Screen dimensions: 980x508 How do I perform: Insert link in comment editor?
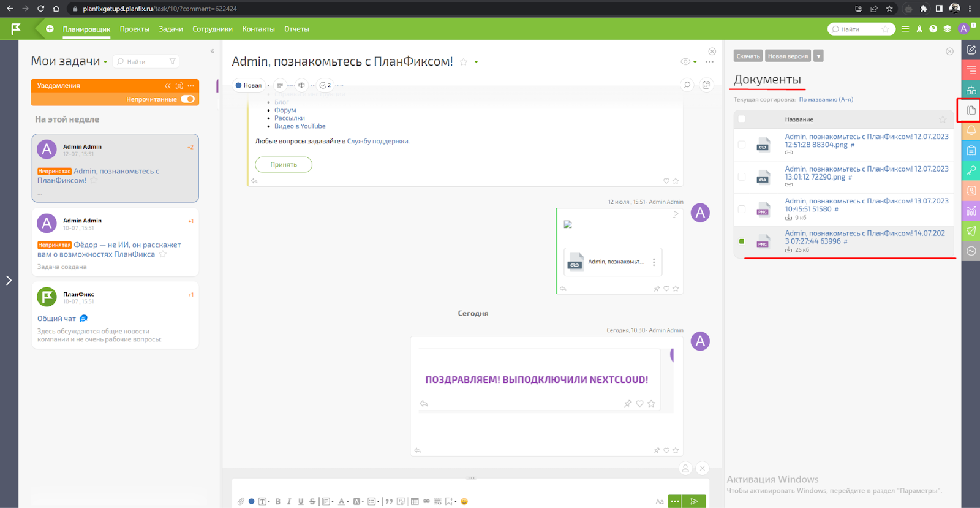pos(426,501)
